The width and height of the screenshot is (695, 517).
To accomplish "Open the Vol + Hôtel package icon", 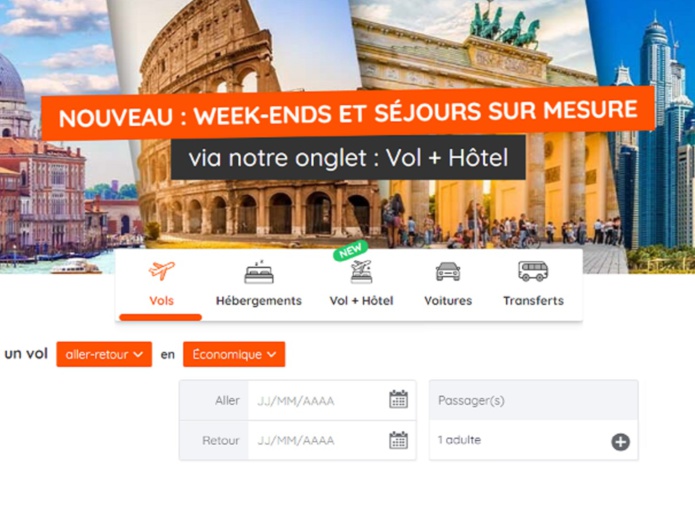I will pos(361,272).
